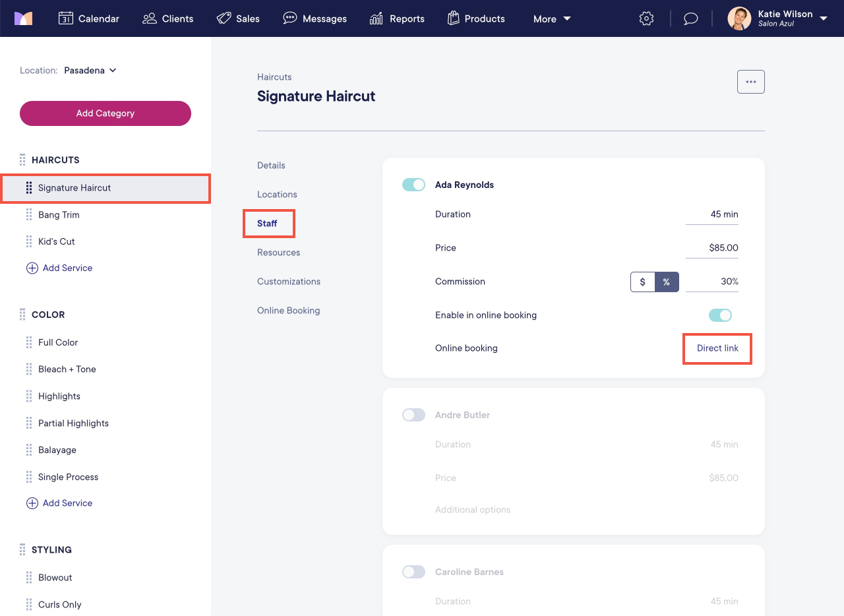Set commission to dollar amount
Viewport: 844px width, 616px height.
(642, 282)
